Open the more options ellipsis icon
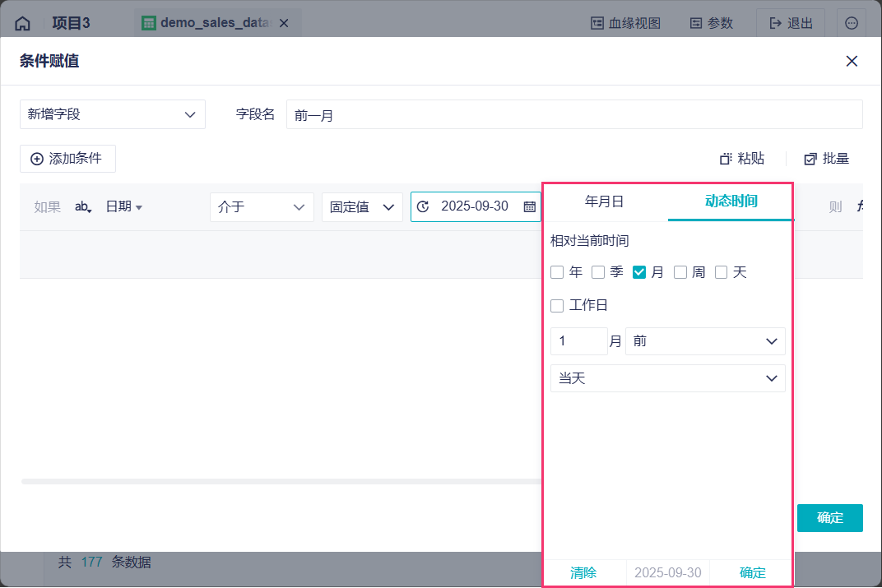 [x=852, y=23]
